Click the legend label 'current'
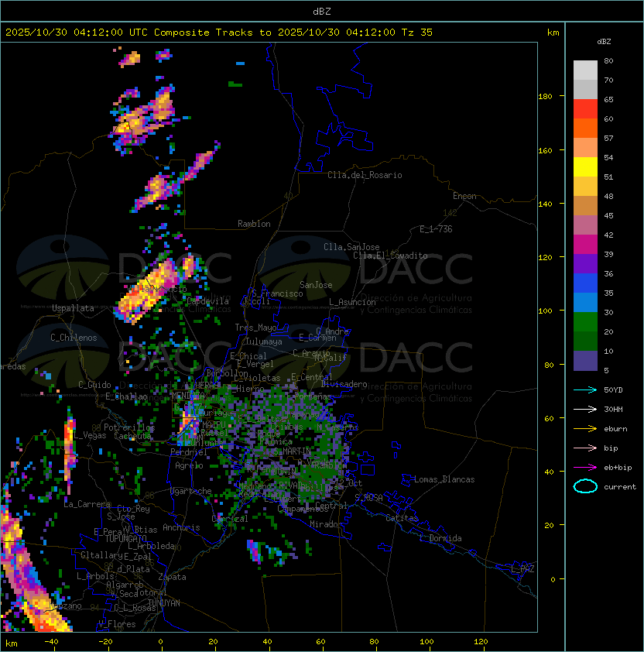The height and width of the screenshot is (652, 644). (x=620, y=487)
